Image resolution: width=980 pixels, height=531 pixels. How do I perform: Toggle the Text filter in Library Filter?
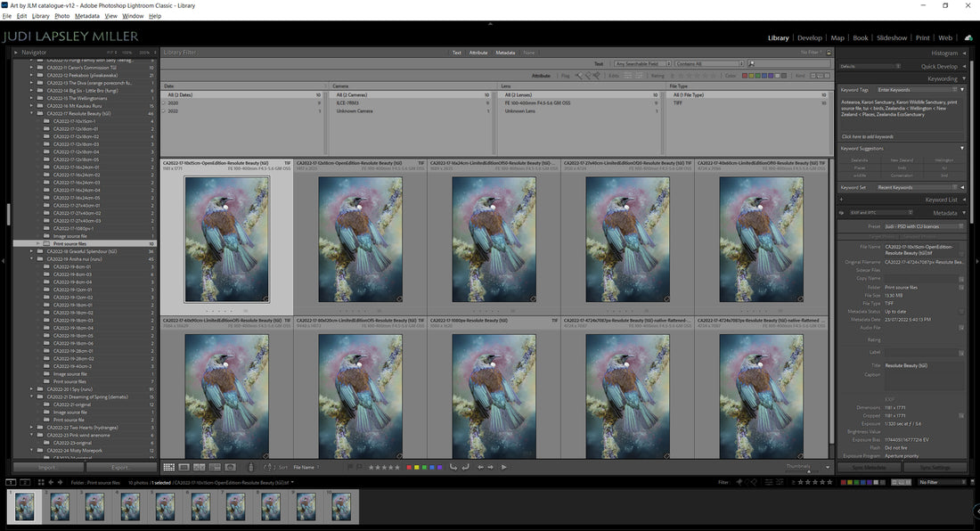[x=456, y=53]
